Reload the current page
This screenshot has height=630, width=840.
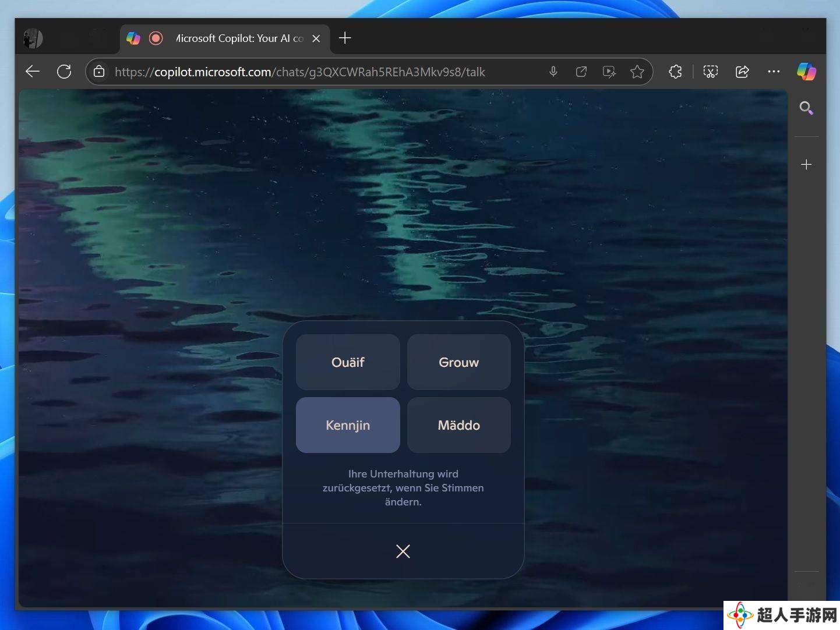(64, 72)
